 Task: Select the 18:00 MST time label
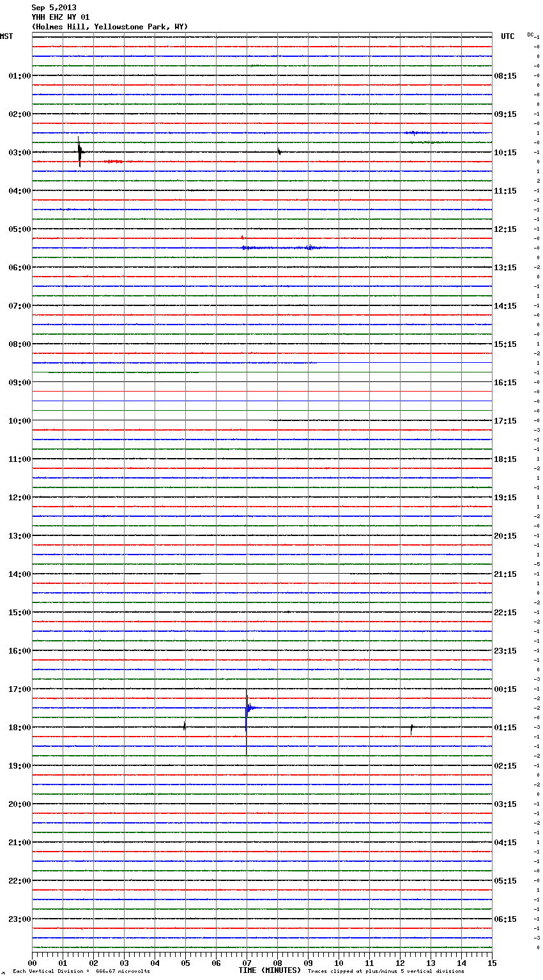(x=19, y=728)
